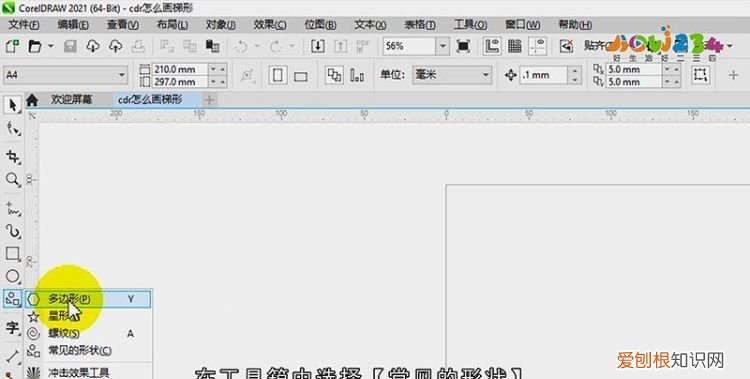The width and height of the screenshot is (750, 379).
Task: Toggle the Treat as filled icon
Action: pos(700,75)
